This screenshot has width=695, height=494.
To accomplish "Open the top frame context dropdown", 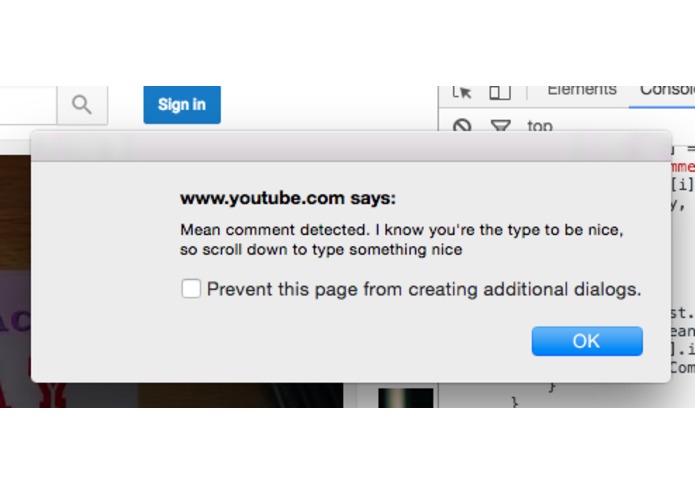I will click(x=540, y=126).
